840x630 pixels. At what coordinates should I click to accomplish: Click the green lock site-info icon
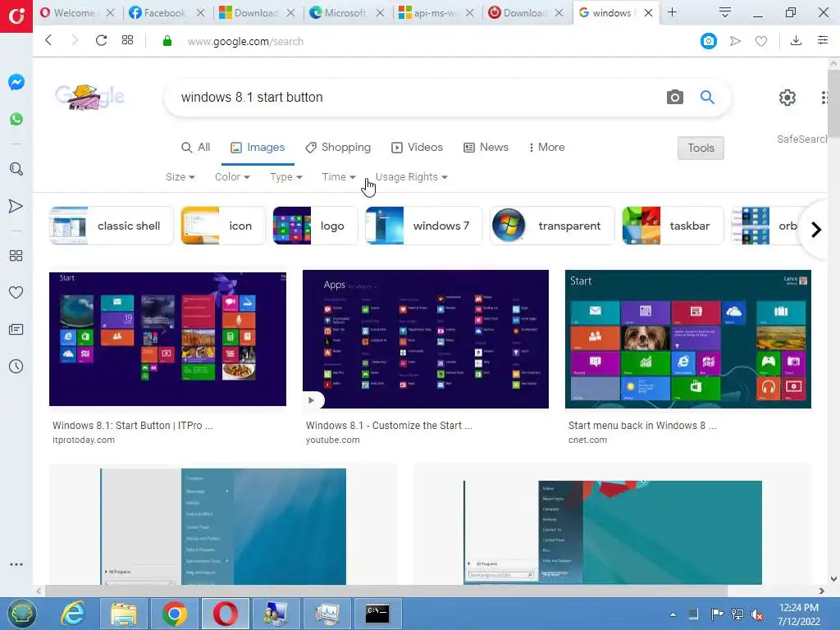(x=167, y=41)
